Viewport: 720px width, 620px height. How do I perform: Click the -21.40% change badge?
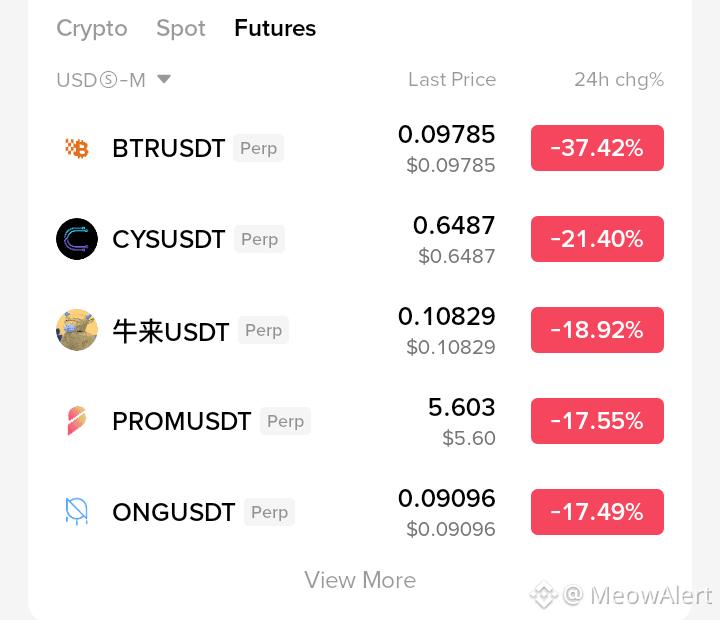coord(597,239)
